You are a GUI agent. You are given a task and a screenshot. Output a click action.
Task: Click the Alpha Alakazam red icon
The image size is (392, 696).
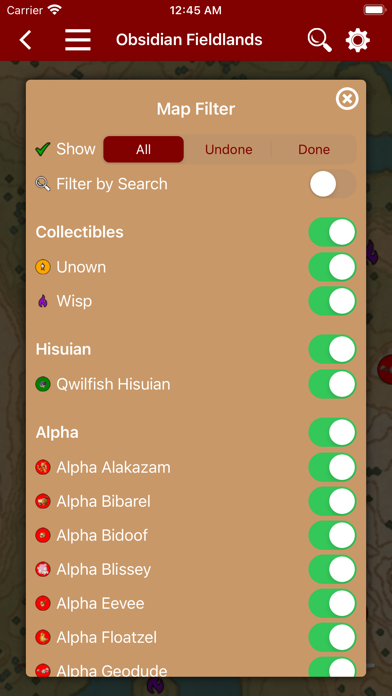[x=43, y=467]
